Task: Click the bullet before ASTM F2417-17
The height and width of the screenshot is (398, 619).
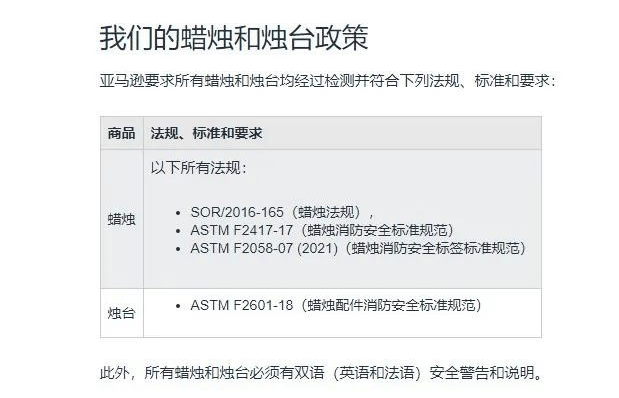Action: pos(178,231)
